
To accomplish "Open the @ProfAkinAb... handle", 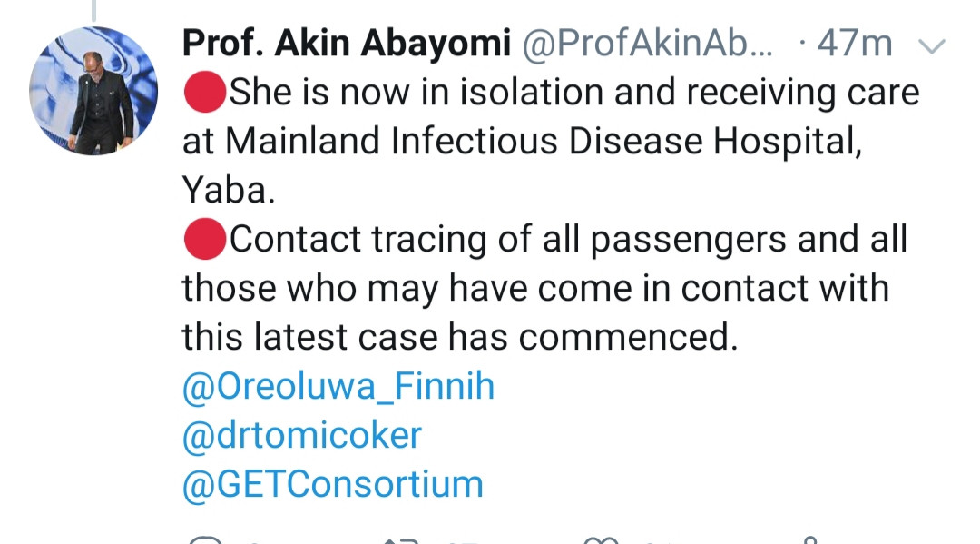I will [x=648, y=44].
